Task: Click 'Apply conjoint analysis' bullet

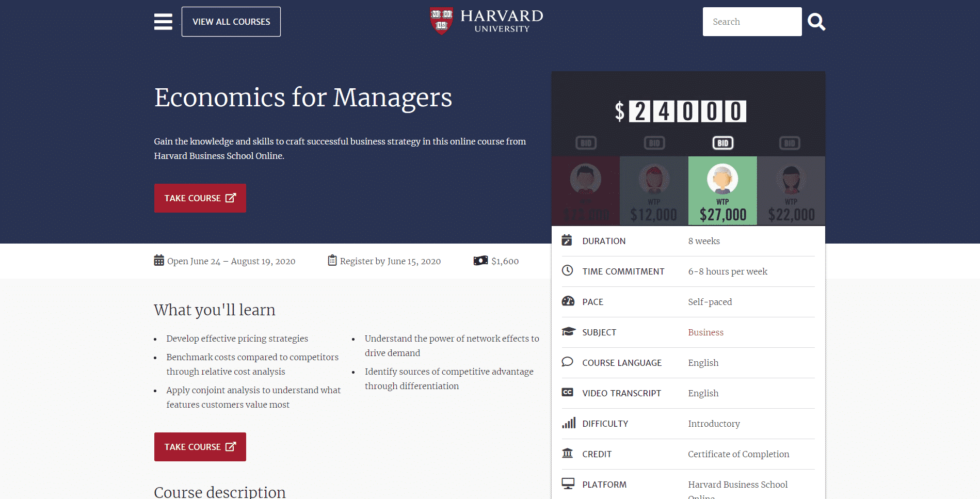Action: pos(253,397)
